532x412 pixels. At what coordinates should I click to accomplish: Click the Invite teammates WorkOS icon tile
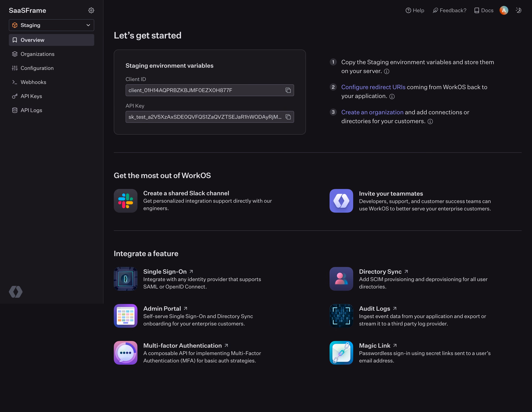341,201
